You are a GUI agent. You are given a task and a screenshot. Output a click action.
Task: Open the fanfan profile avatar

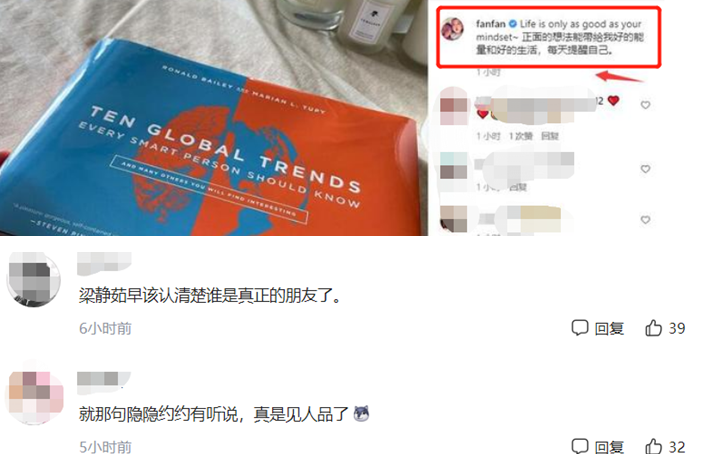point(453,29)
